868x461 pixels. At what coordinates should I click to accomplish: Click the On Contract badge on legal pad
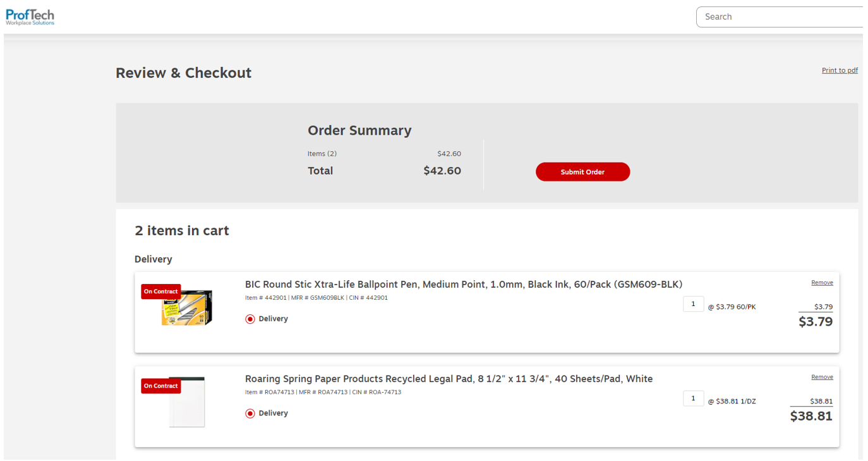[161, 386]
